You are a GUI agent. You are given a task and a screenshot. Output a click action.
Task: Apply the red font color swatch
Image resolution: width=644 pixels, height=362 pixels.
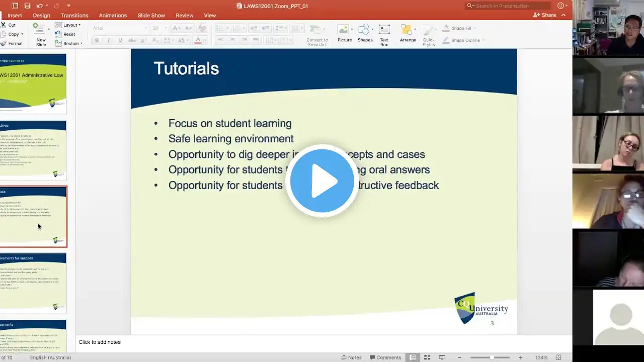pos(198,40)
